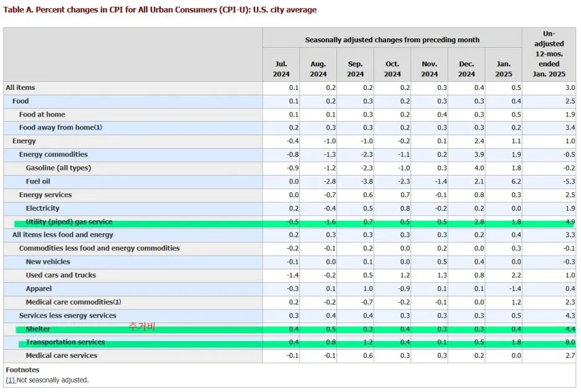
Task: Click Apparel's Sep. 2024 value 1.0
Action: (x=368, y=288)
